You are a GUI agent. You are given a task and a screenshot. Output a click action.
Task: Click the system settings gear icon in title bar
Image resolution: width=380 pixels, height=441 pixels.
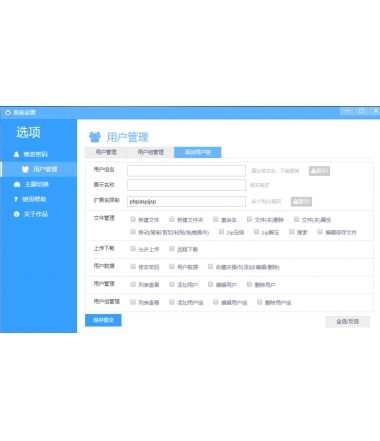8,113
